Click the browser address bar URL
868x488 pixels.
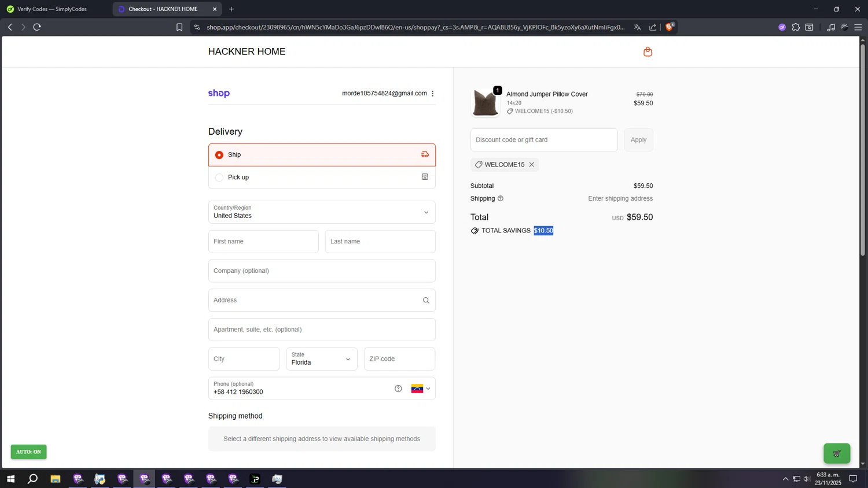click(415, 27)
